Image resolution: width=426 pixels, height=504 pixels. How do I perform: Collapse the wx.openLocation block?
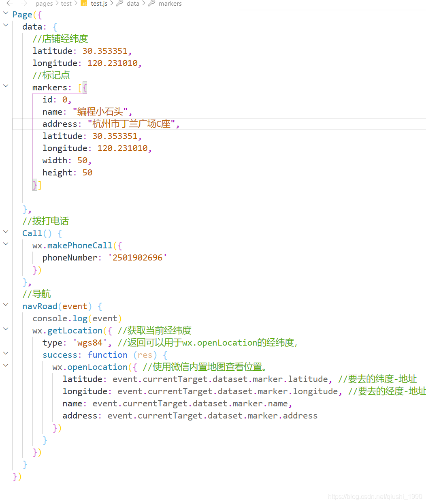tap(6, 365)
